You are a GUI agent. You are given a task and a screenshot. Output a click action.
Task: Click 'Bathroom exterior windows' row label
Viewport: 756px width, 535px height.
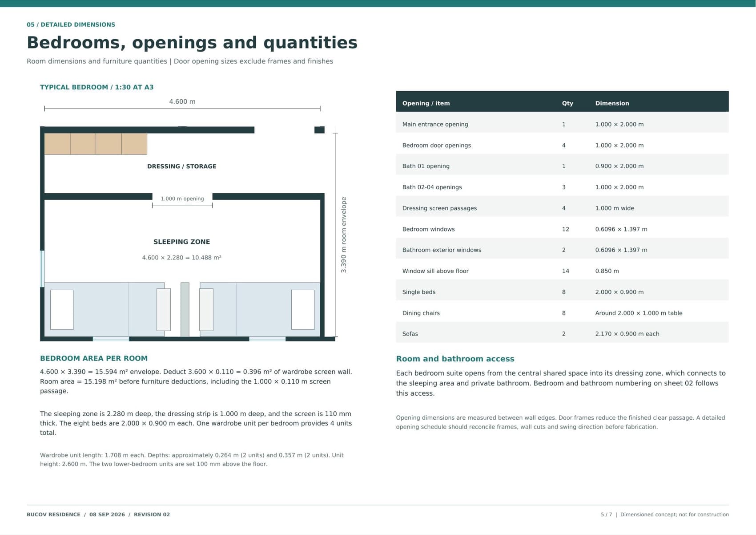(x=442, y=250)
